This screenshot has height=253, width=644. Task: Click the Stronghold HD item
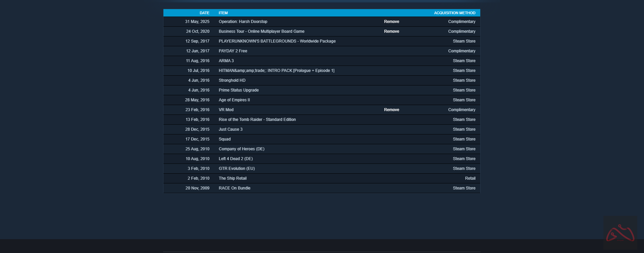click(x=232, y=80)
